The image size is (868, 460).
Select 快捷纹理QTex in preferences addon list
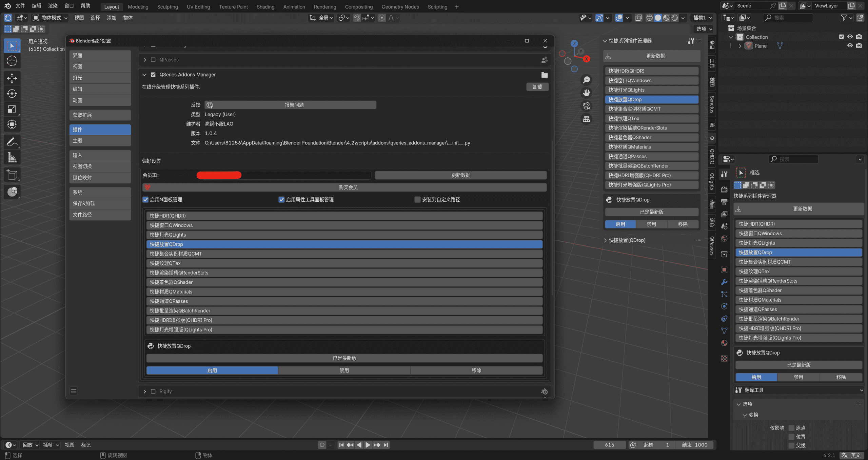click(x=344, y=263)
